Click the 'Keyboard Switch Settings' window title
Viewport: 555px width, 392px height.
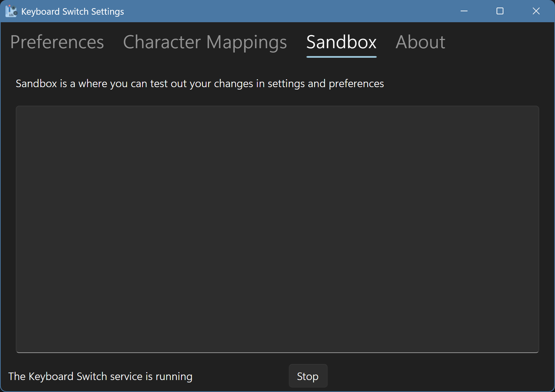pos(72,12)
